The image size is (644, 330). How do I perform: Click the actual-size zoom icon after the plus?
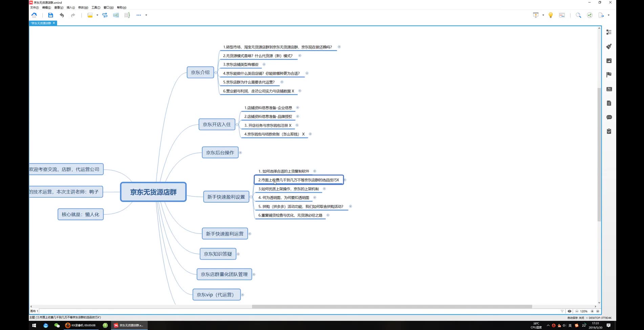pyautogui.click(x=598, y=311)
